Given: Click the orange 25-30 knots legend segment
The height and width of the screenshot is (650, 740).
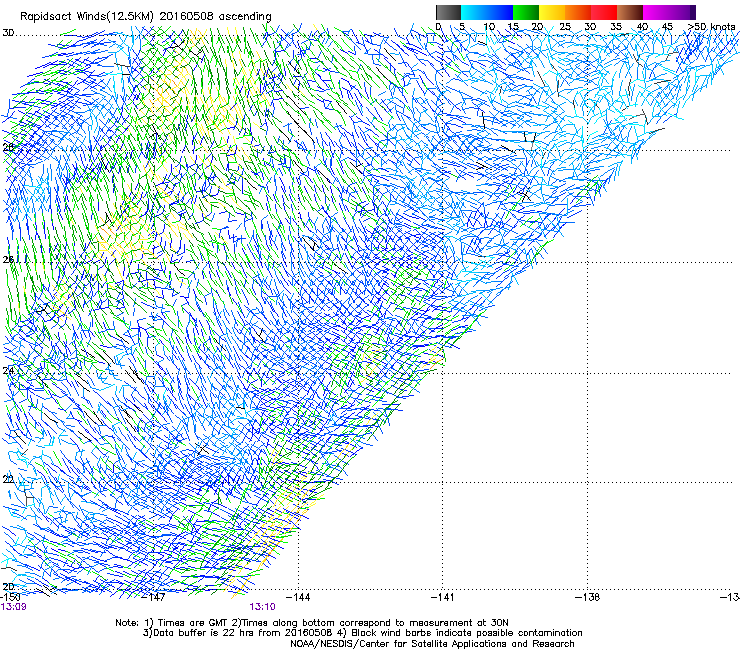Looking at the screenshot, I should click(578, 12).
